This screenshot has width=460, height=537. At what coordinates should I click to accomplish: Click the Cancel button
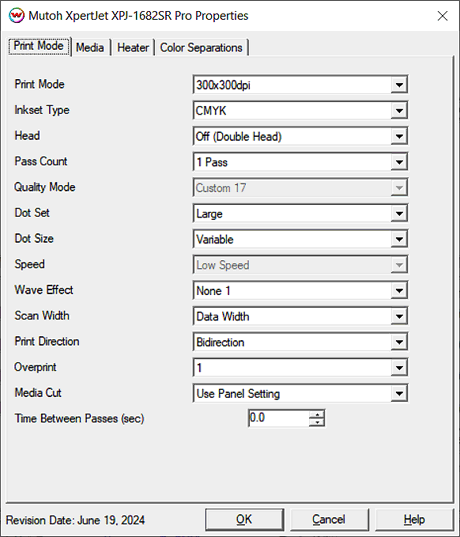tap(329, 520)
